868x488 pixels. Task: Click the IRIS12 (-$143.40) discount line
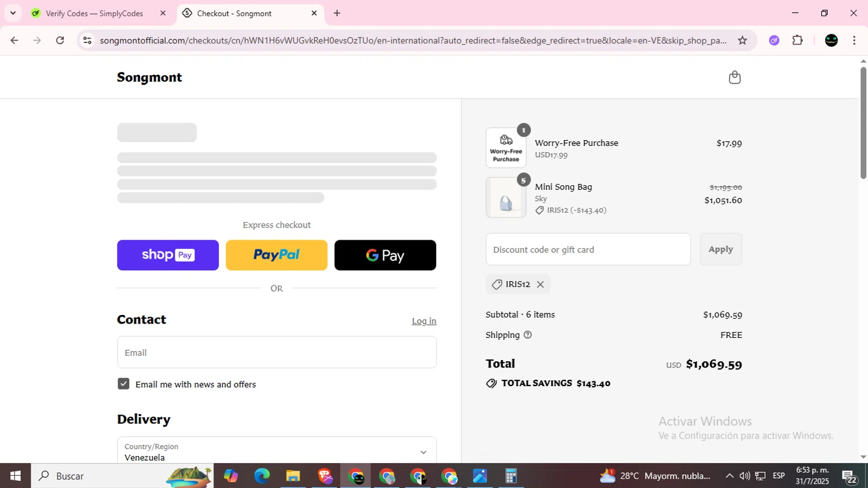point(571,210)
